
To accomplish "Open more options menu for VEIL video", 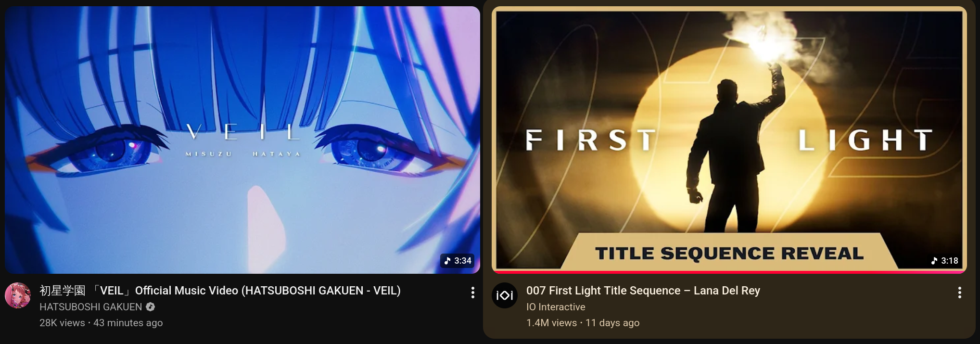I will coord(473,293).
